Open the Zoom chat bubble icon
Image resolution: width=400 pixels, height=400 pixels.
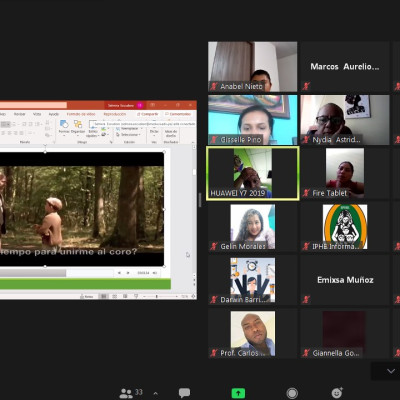184,393
